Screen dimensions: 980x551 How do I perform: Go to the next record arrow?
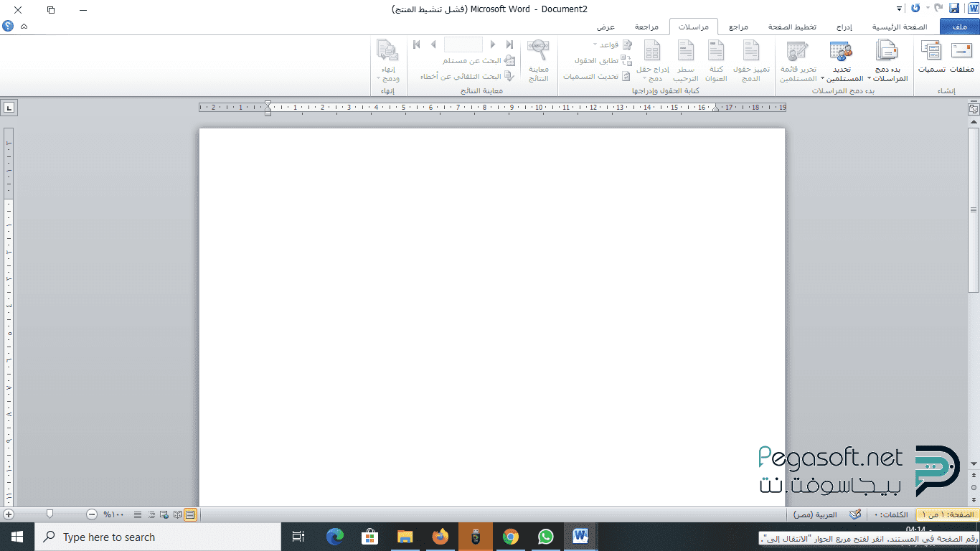(x=433, y=44)
